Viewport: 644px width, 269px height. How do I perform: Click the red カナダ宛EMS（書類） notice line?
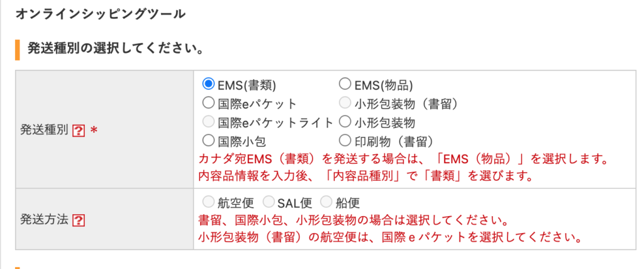[402, 159]
